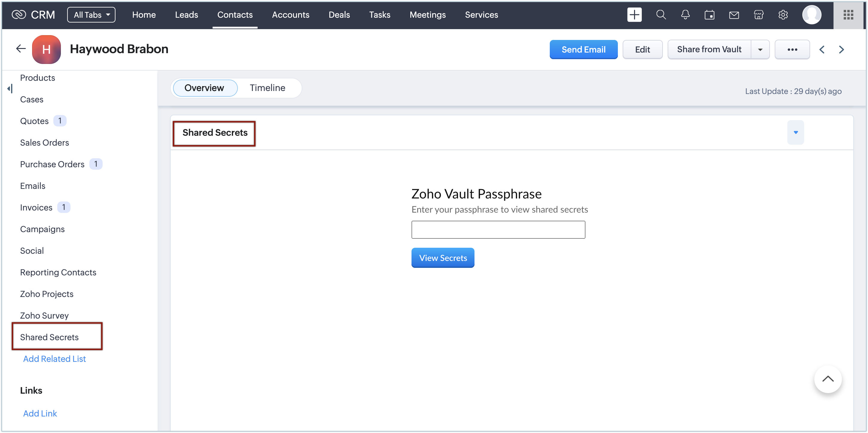Collapse the related list sidebar

10,89
